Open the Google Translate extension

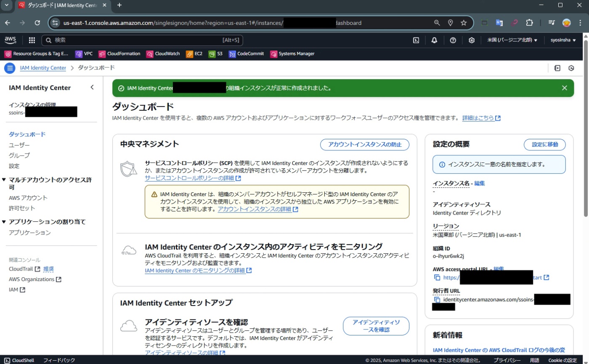point(499,23)
